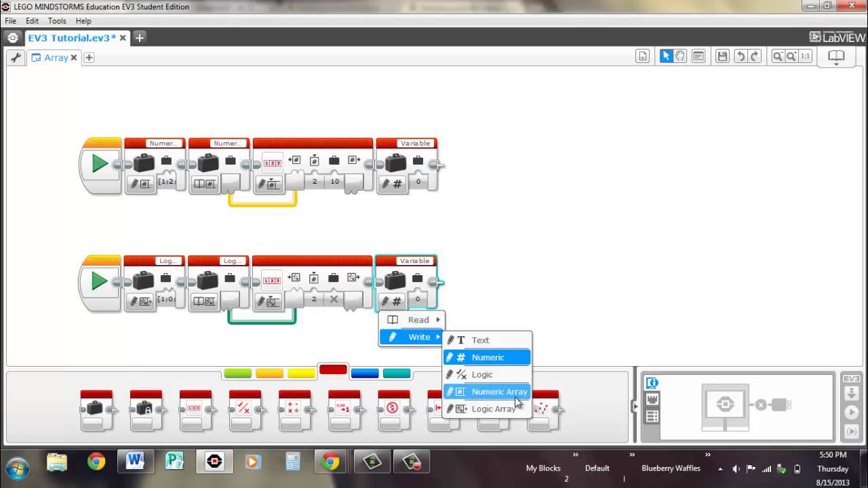The height and width of the screenshot is (488, 868).
Task: Edit value 0 on top Variable block
Action: pyautogui.click(x=418, y=182)
